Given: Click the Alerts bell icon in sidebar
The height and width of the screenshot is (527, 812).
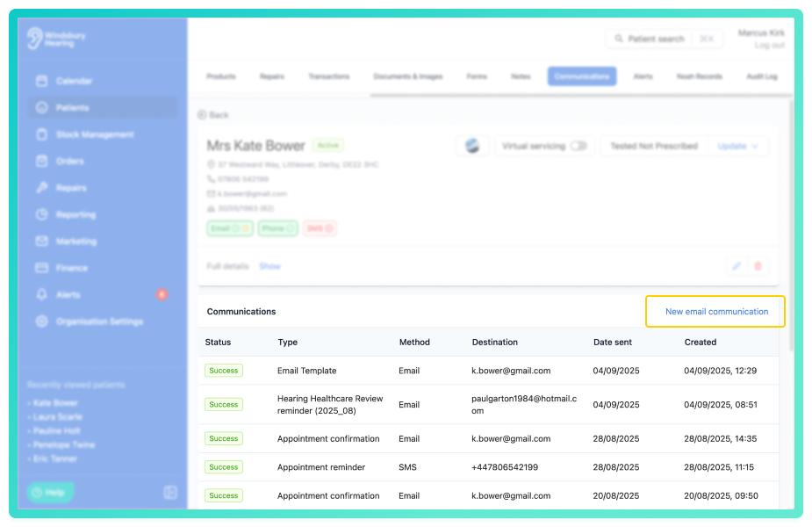Looking at the screenshot, I should click(42, 294).
